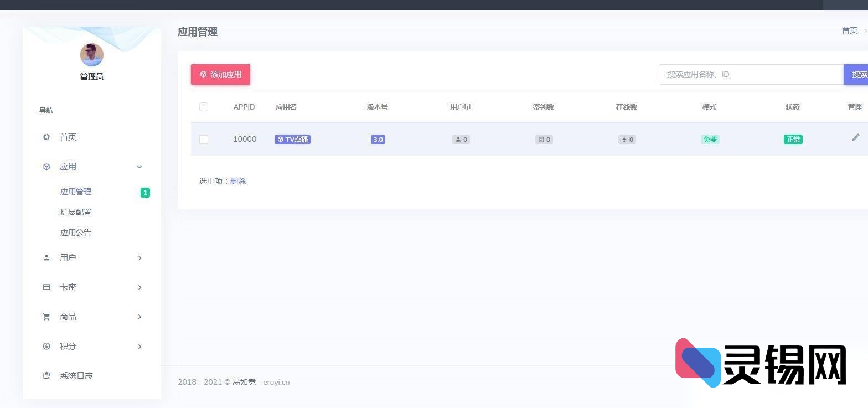
Task: Click the 免费 mode tag
Action: (710, 140)
